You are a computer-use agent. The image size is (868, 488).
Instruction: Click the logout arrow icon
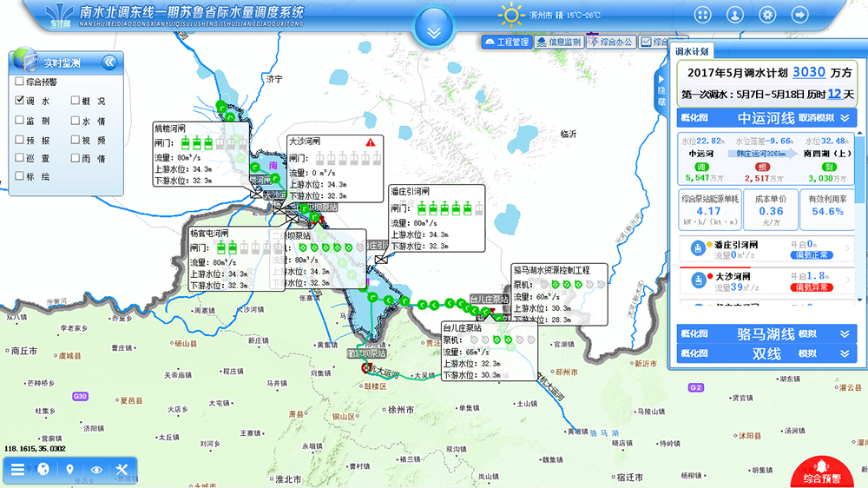coord(799,15)
